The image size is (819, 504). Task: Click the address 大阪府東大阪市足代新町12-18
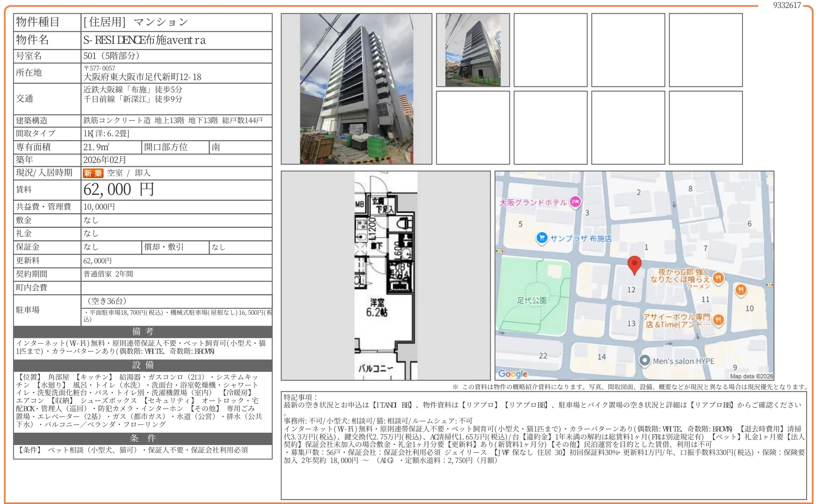click(142, 77)
